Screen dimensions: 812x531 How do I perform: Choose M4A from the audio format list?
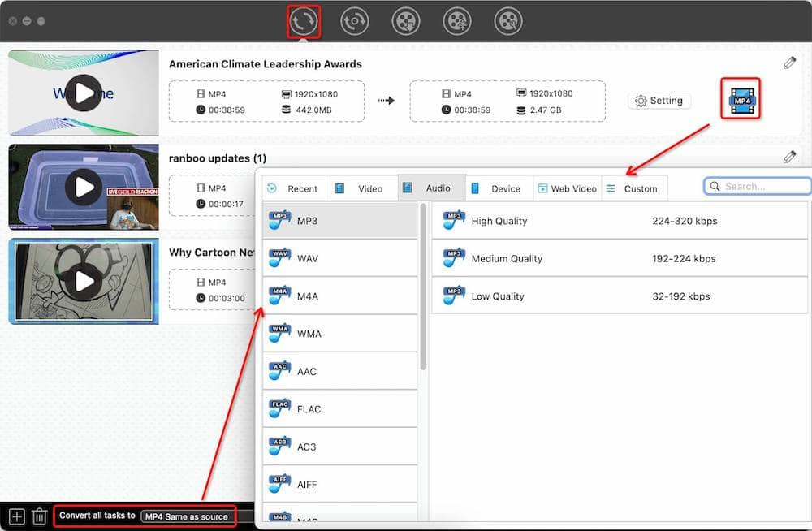[341, 296]
